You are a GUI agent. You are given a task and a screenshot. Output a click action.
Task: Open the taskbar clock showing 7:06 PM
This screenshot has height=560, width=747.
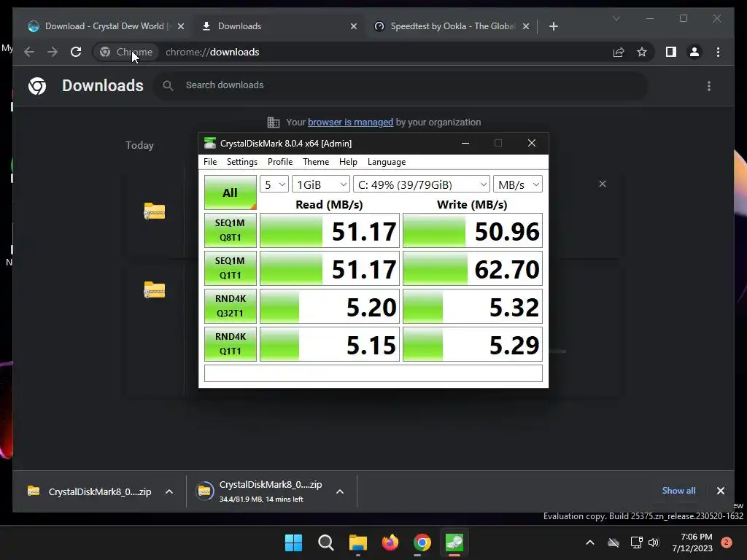coord(692,542)
